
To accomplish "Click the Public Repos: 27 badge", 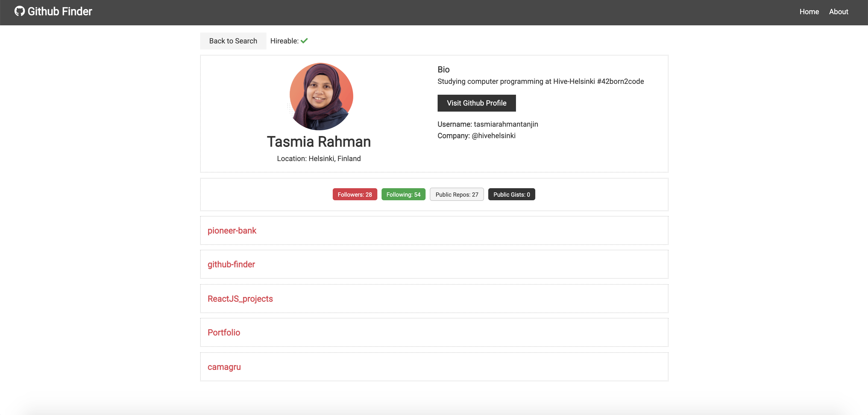I will 456,195.
